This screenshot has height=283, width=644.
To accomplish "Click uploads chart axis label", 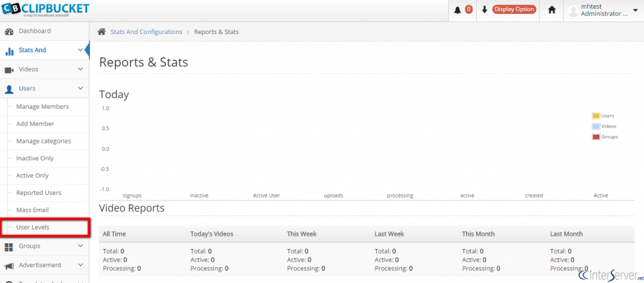I will click(x=333, y=196).
